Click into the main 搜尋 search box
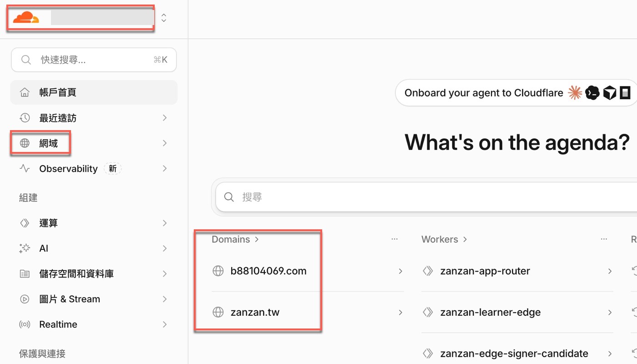Screen dimensions: 637x364 click(426, 197)
